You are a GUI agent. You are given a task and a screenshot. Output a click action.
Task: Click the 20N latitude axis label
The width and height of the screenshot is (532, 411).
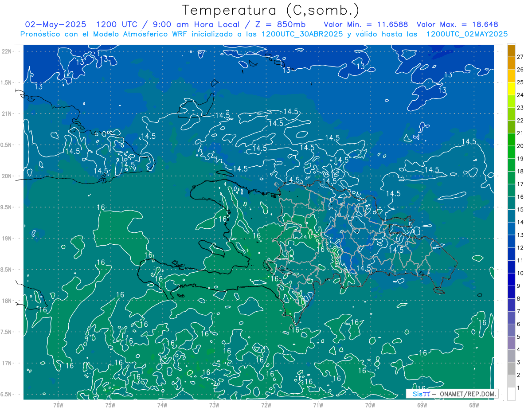pos(7,176)
